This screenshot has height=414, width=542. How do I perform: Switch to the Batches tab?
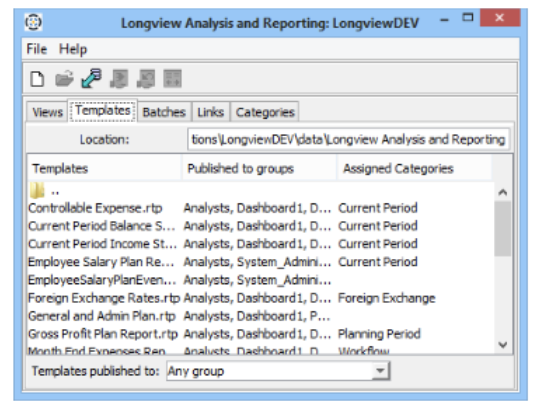coord(164,112)
